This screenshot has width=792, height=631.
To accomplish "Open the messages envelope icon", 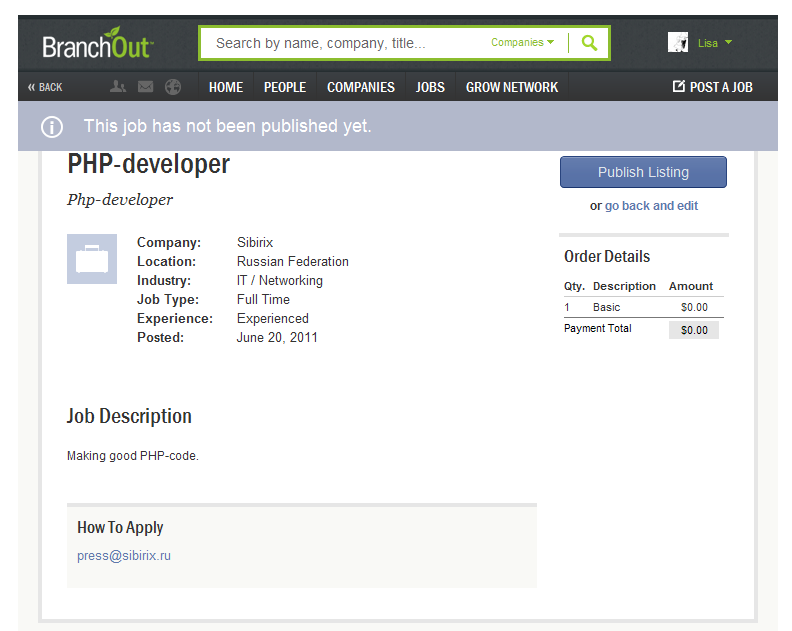I will tap(145, 87).
